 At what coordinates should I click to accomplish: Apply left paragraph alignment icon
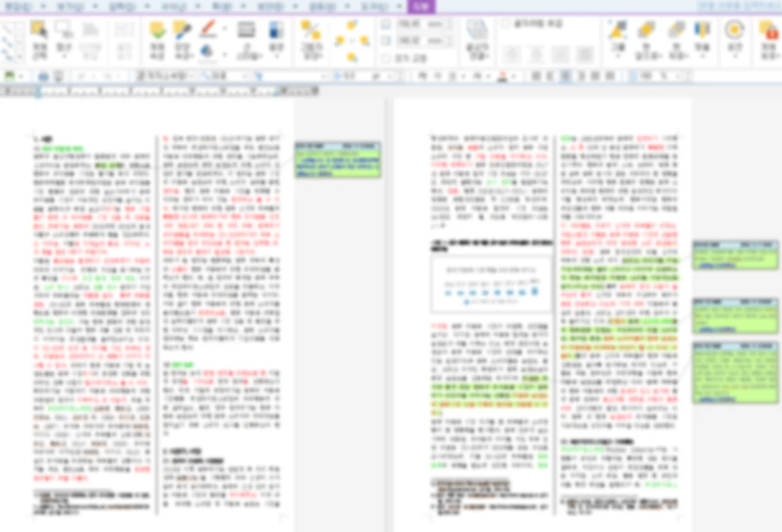[x=550, y=76]
